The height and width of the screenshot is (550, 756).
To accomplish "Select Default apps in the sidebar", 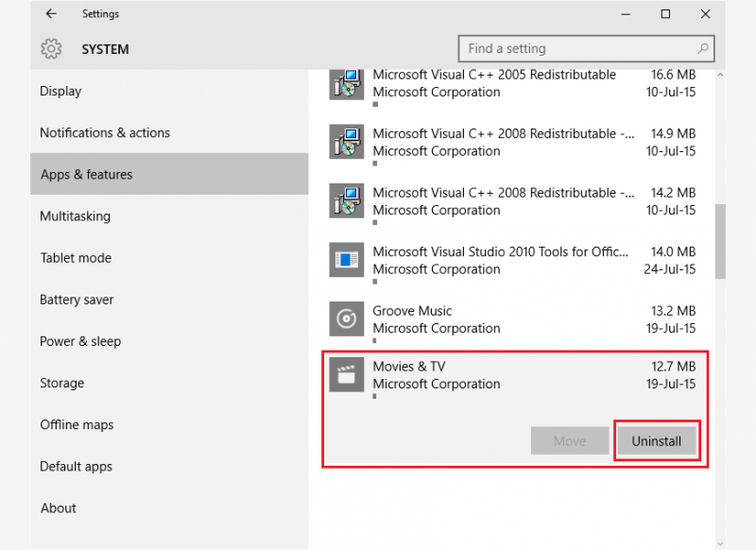I will tap(169, 466).
